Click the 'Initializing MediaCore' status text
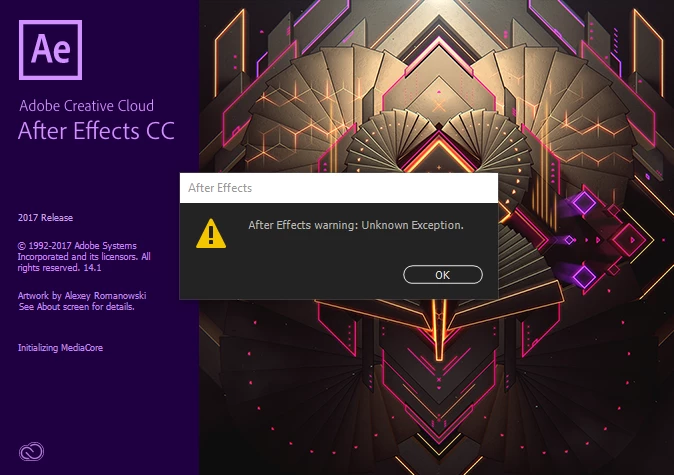674x475 pixels. 60,348
